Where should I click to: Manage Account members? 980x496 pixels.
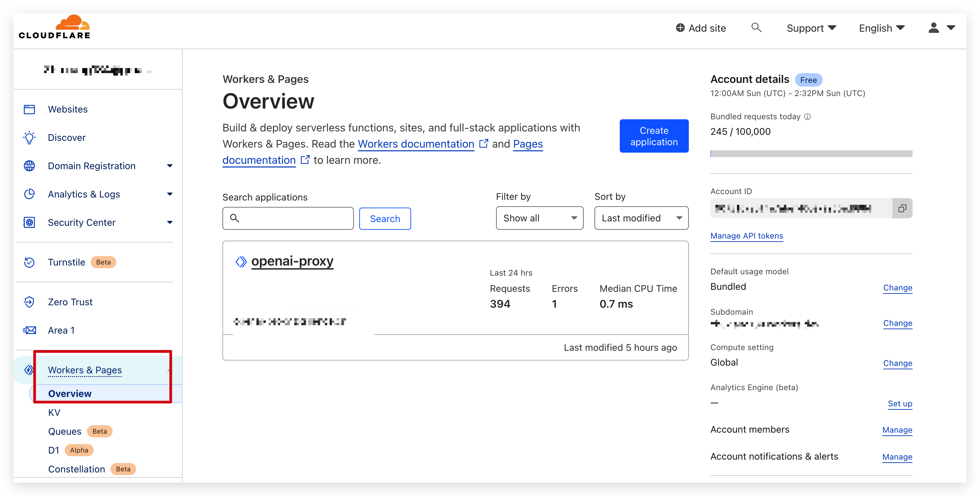click(x=897, y=430)
